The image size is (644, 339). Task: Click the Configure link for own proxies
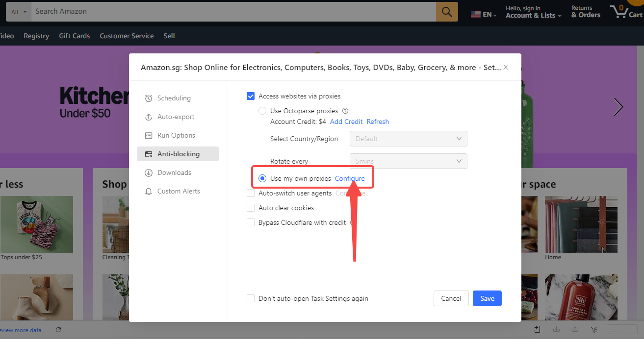[350, 178]
